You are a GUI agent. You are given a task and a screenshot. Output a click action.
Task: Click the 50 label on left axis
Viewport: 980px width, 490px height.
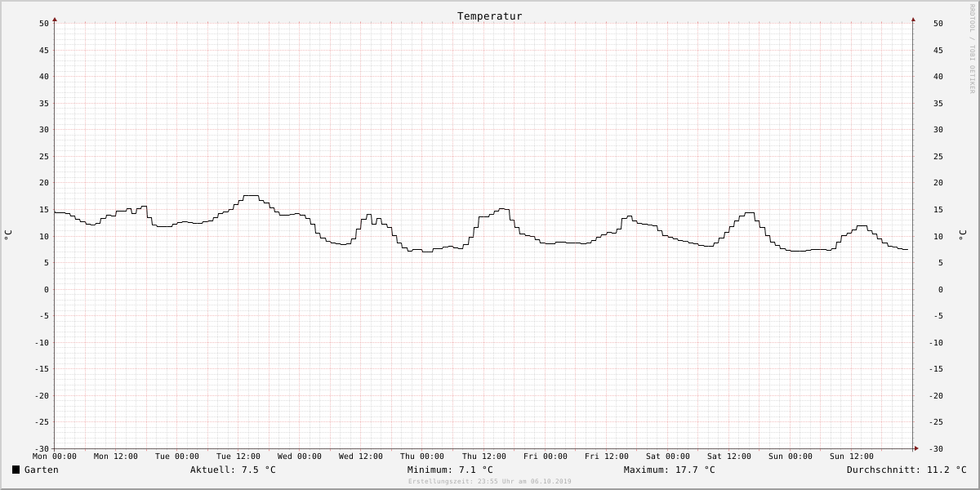(x=44, y=24)
